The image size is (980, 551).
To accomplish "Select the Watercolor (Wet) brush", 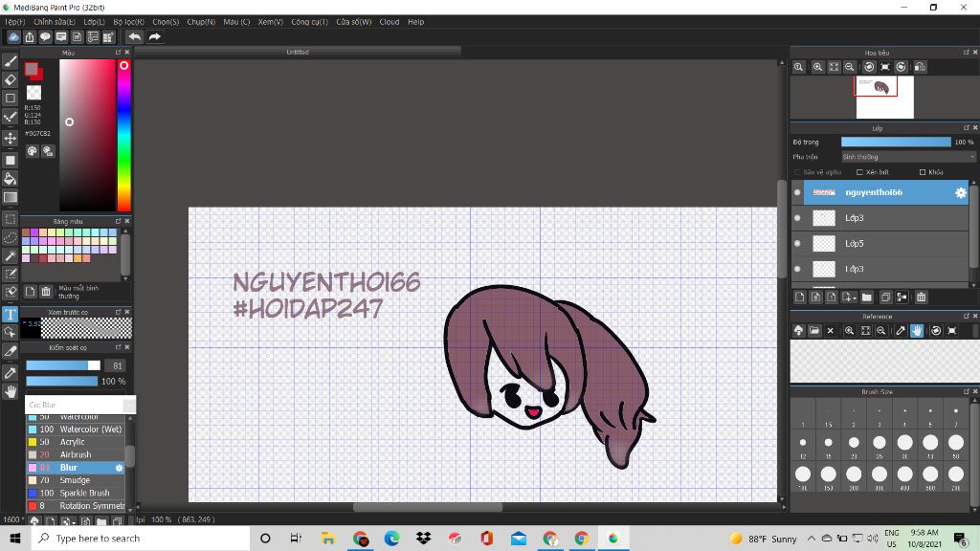I will 76,430.
